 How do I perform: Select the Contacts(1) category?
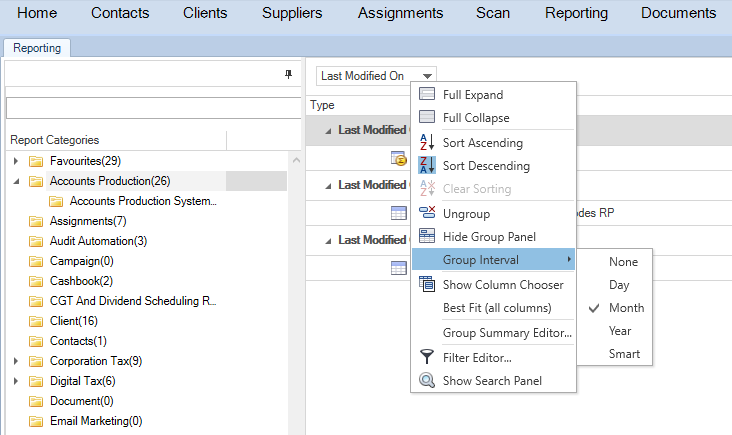78,341
